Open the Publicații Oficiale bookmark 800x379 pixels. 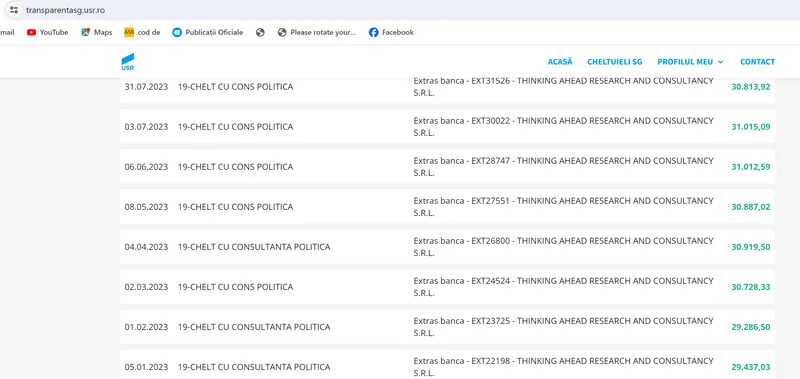pos(208,32)
